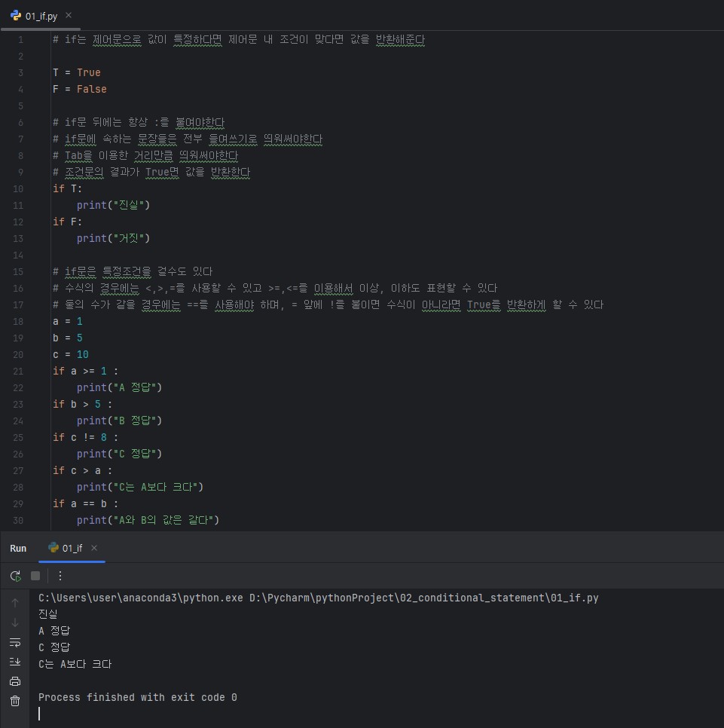Click the comment on line 17 about ==
Image resolution: width=724 pixels, height=728 pixels.
point(328,305)
